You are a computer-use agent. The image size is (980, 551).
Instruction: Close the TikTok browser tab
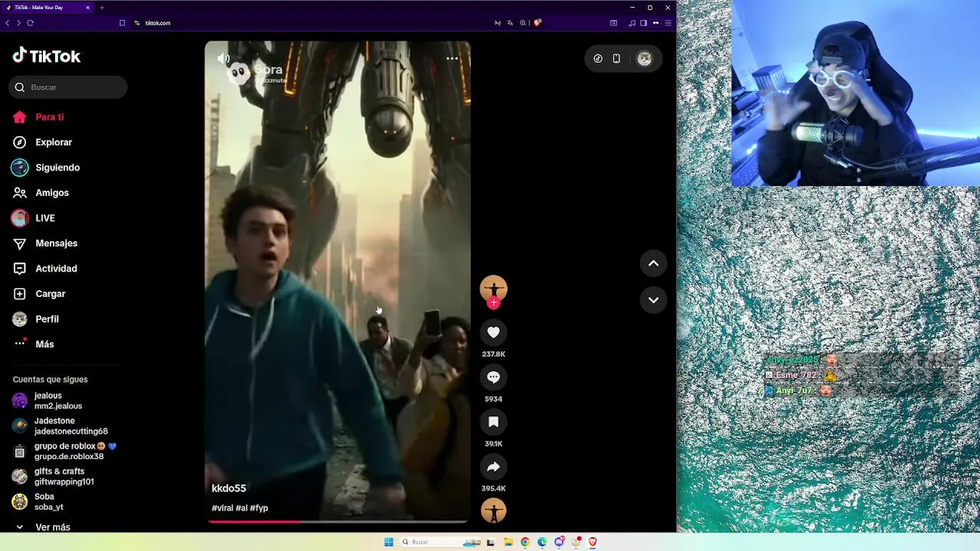[x=87, y=8]
